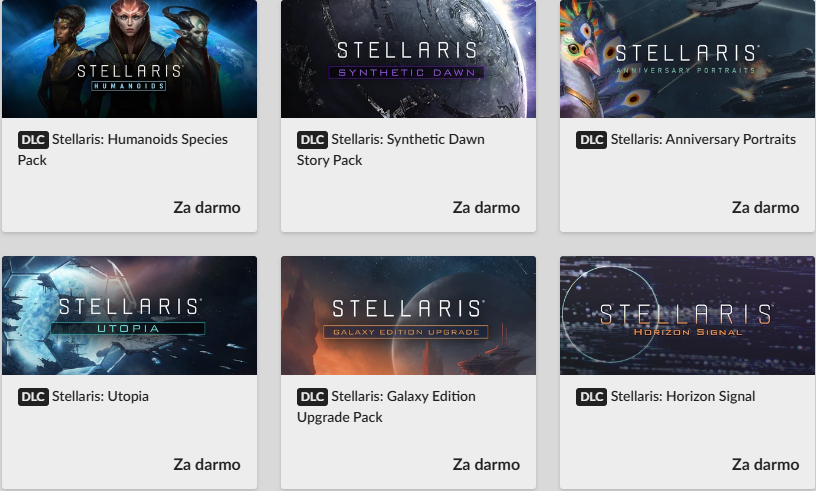816x491 pixels.
Task: Open the Stellaris Utopia cover image
Action: click(x=130, y=315)
